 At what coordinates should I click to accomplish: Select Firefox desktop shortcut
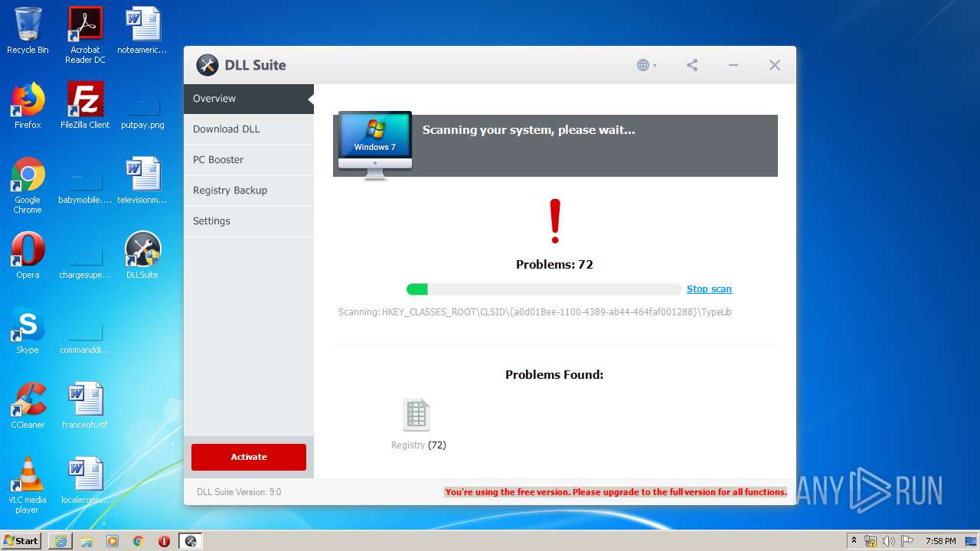tap(28, 106)
